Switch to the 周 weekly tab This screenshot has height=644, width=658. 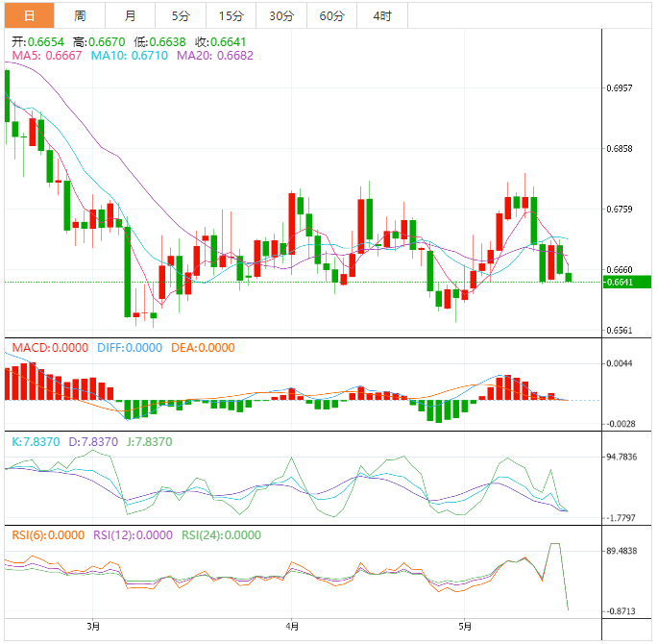(80, 15)
